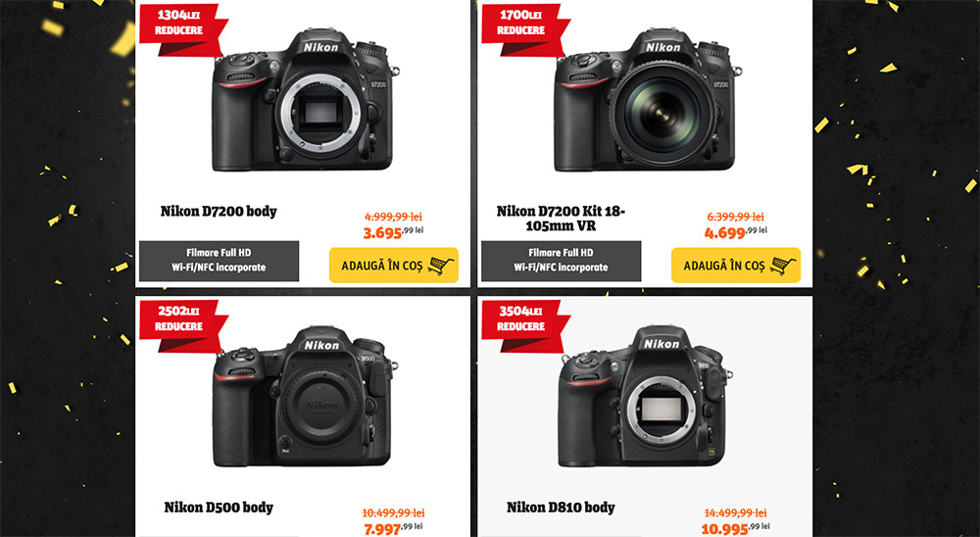Open the Nikon D500 body title link
The image size is (980, 537).
pyautogui.click(x=219, y=507)
